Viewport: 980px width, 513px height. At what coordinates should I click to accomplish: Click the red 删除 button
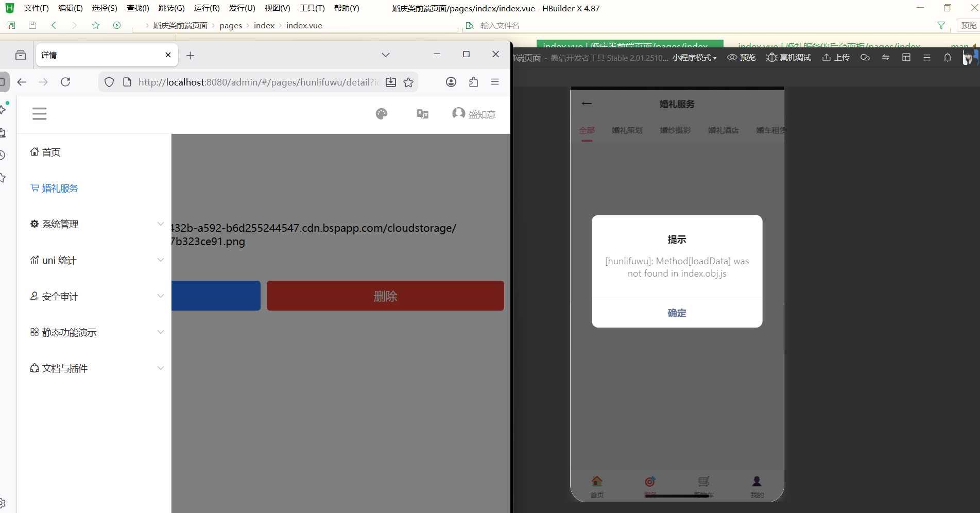[x=385, y=296]
